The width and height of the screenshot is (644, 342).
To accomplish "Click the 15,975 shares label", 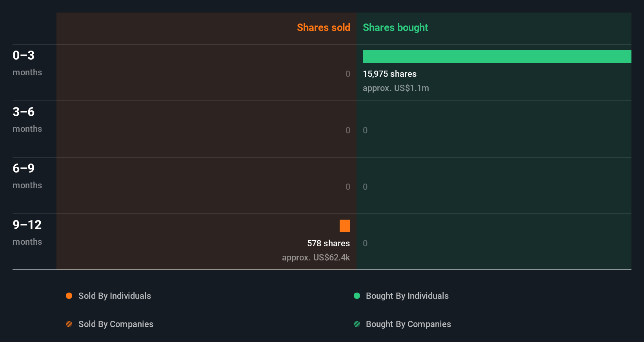I will coord(389,74).
